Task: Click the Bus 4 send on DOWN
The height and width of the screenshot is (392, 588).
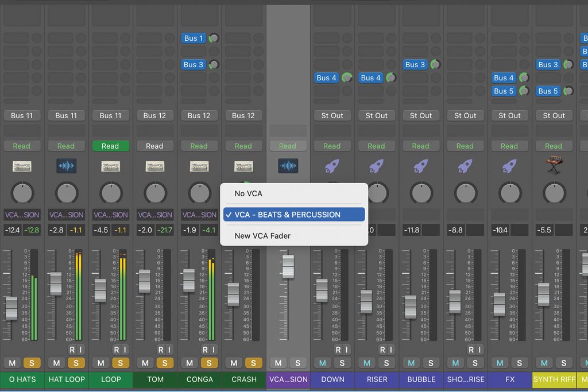Action: click(326, 77)
